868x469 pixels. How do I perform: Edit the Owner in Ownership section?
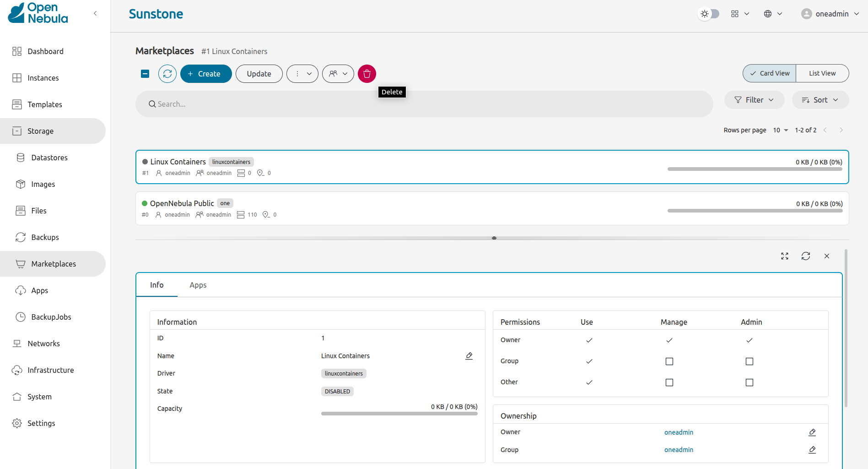coord(812,432)
